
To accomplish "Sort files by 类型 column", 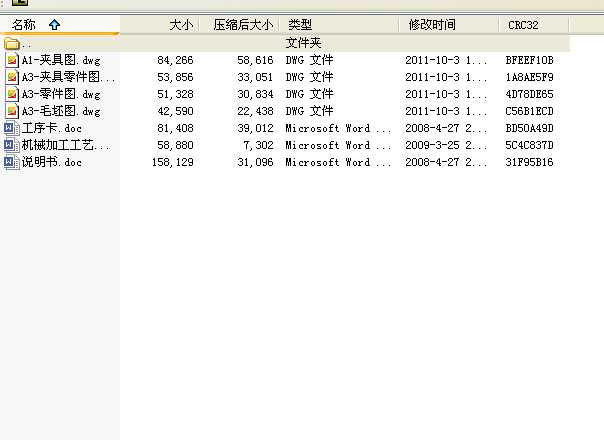I will (339, 25).
